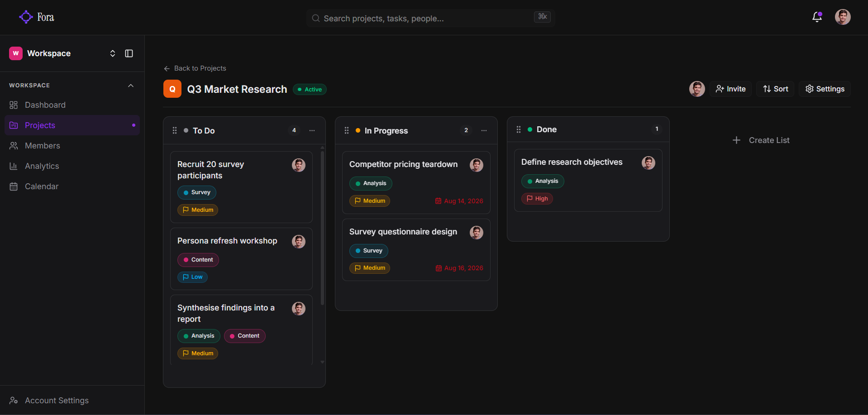
Task: Open Projects in sidebar
Action: (72, 125)
